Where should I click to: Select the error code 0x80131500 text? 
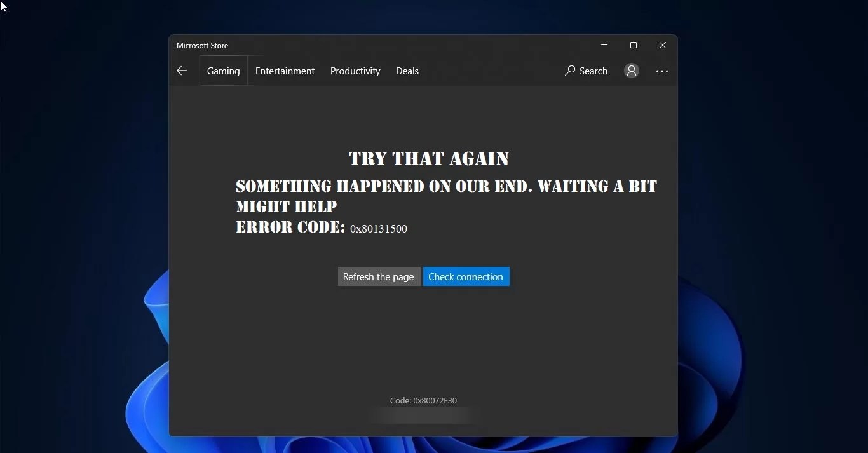point(379,229)
